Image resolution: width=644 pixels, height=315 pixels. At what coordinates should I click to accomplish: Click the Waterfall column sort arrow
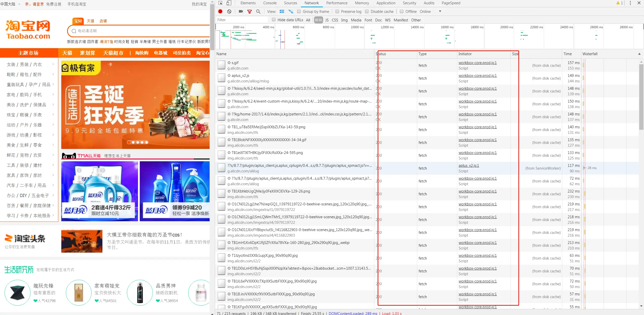(639, 54)
